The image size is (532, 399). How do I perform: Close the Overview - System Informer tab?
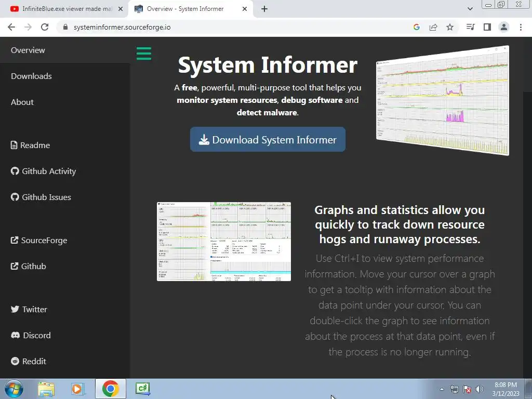point(245,9)
